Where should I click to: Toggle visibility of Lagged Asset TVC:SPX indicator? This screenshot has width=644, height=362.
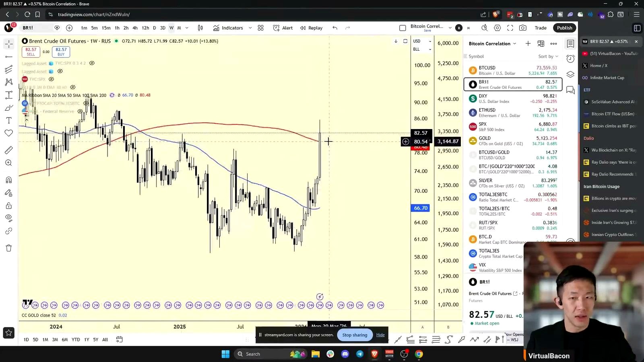[x=92, y=63]
